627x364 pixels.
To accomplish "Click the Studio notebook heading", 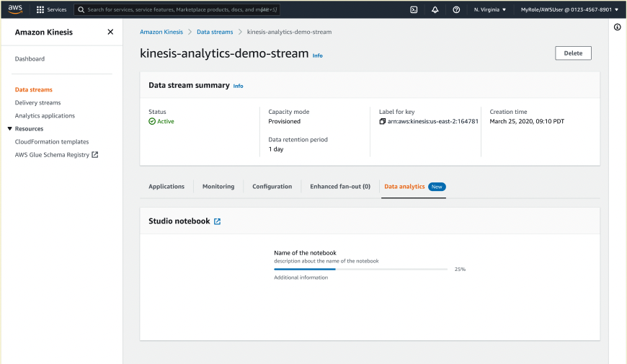I will 179,221.
